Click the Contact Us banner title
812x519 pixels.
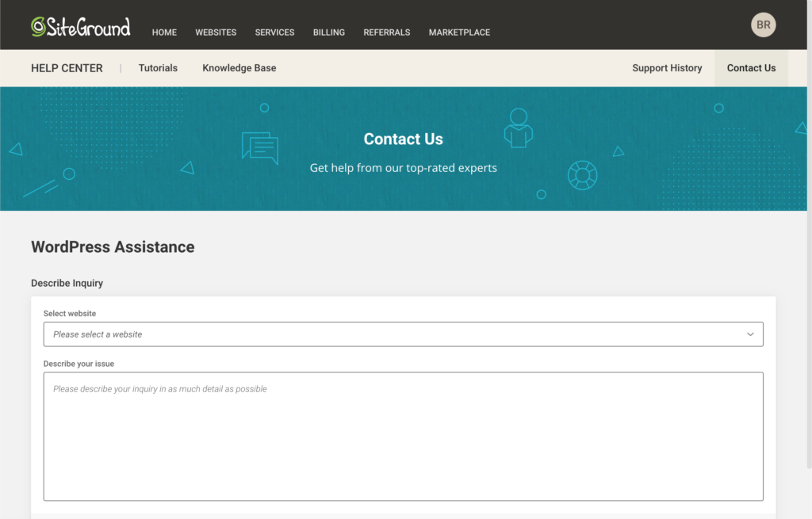point(404,139)
